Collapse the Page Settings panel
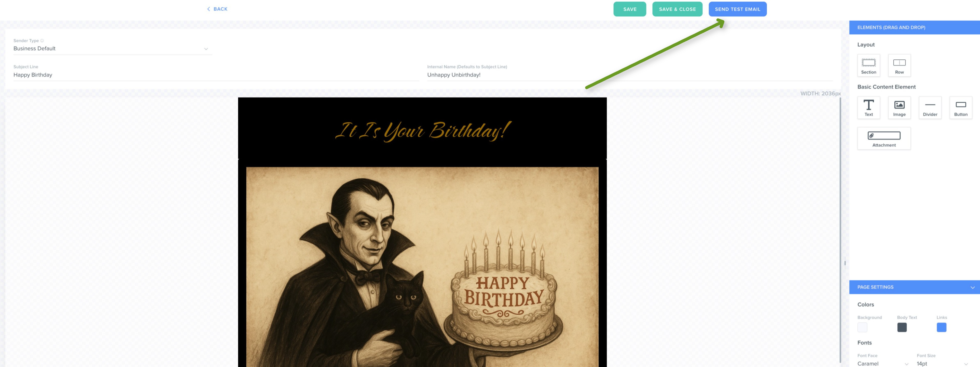Viewport: 980px width, 367px height. pyautogui.click(x=972, y=287)
